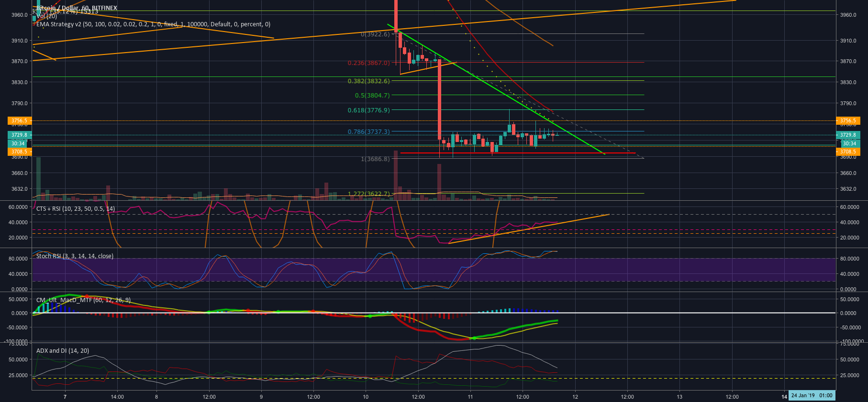Image resolution: width=868 pixels, height=402 pixels.
Task: Select the 1.272(3622.7) Fibonacci extension label
Action: (x=369, y=194)
